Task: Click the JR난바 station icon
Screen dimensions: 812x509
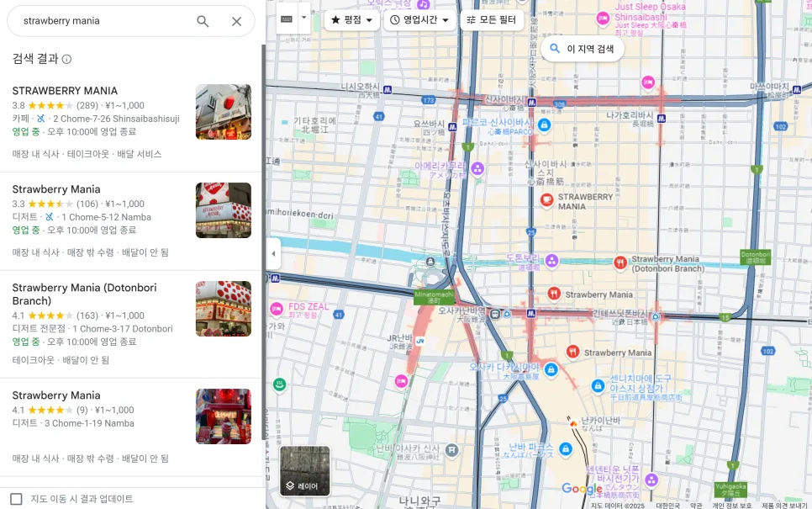Action: click(420, 341)
